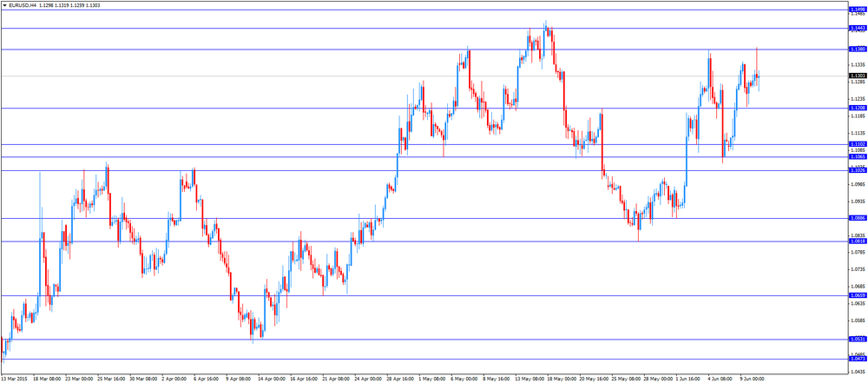The image size is (868, 383).
Task: Click the 25 Mar 16:00 time label
Action: [x=111, y=379]
